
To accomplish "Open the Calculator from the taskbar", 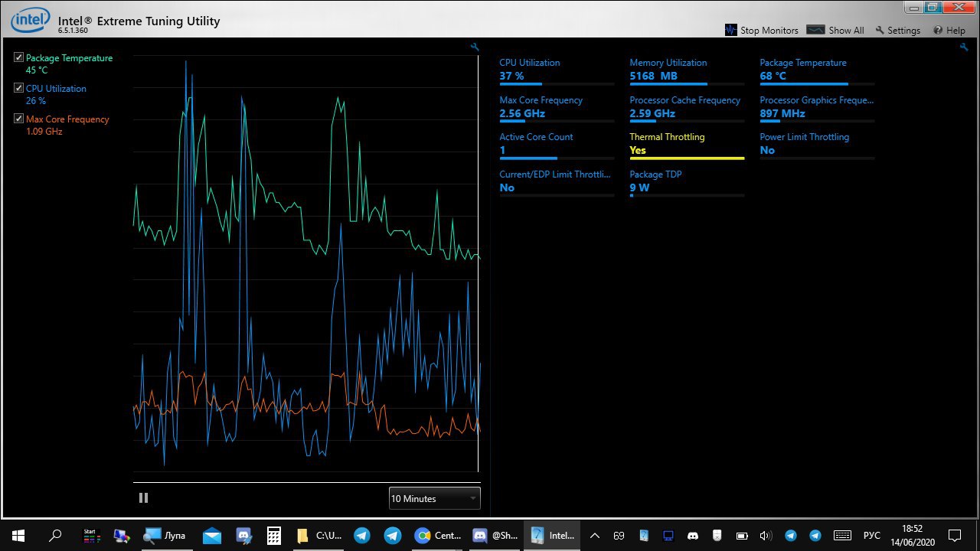I will 273,536.
